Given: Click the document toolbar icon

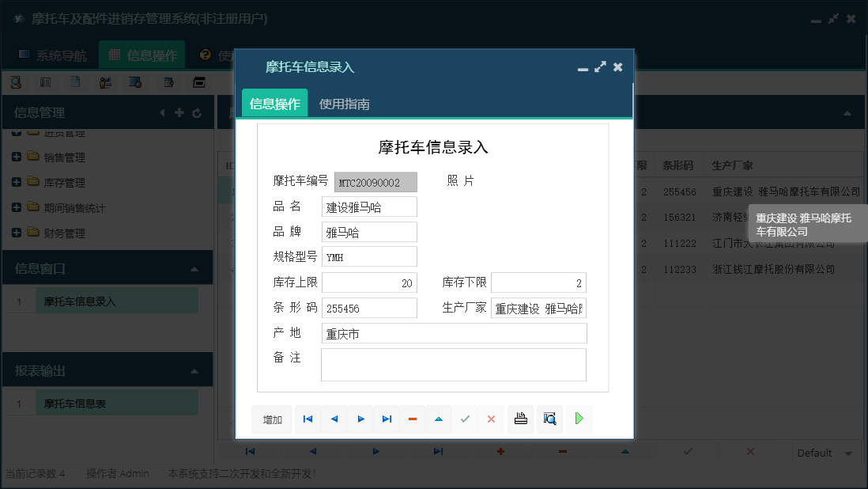Looking at the screenshot, I should pyautogui.click(x=75, y=81).
